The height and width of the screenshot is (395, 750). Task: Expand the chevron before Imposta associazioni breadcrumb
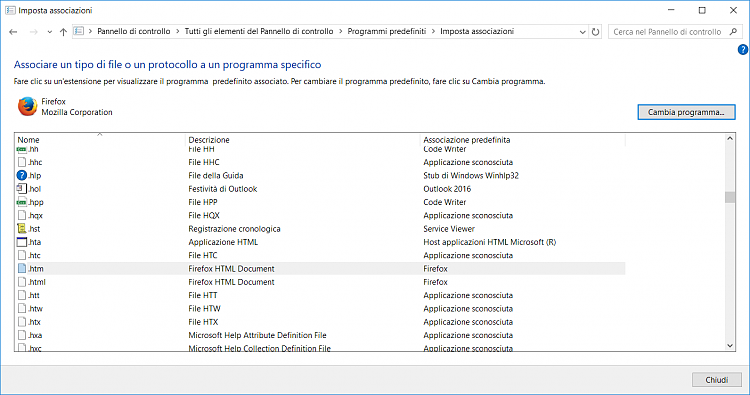point(433,32)
